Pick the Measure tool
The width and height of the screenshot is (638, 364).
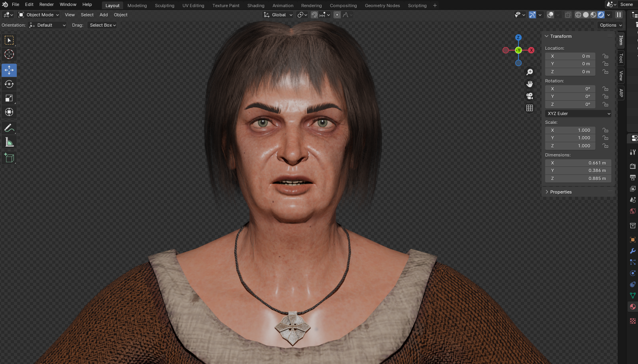coord(9,143)
